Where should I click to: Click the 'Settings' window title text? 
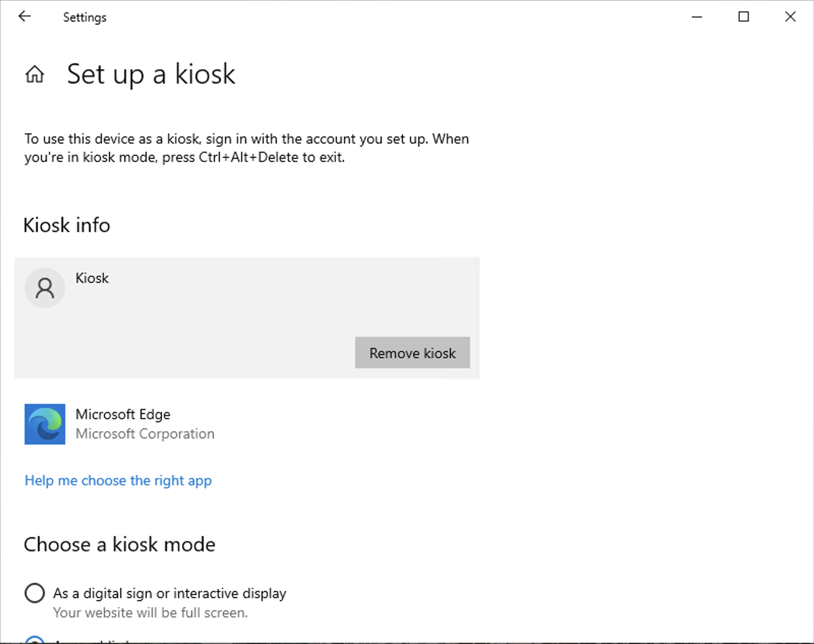click(84, 17)
